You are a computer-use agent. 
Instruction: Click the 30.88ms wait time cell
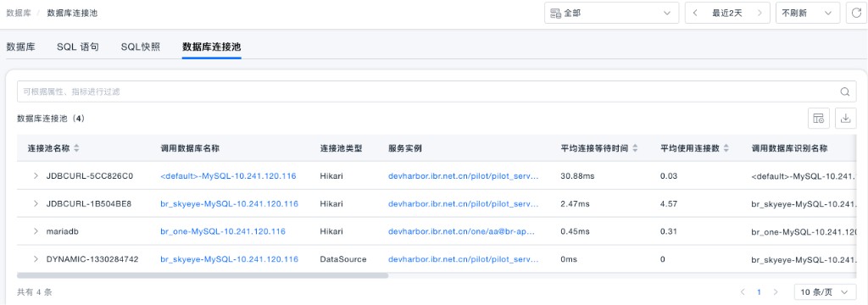pos(577,176)
